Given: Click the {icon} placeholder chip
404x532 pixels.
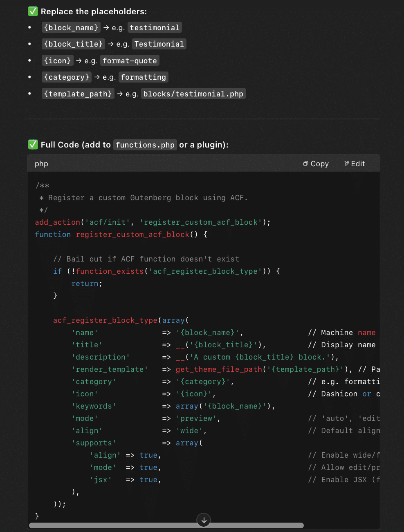Looking at the screenshot, I should tap(58, 60).
